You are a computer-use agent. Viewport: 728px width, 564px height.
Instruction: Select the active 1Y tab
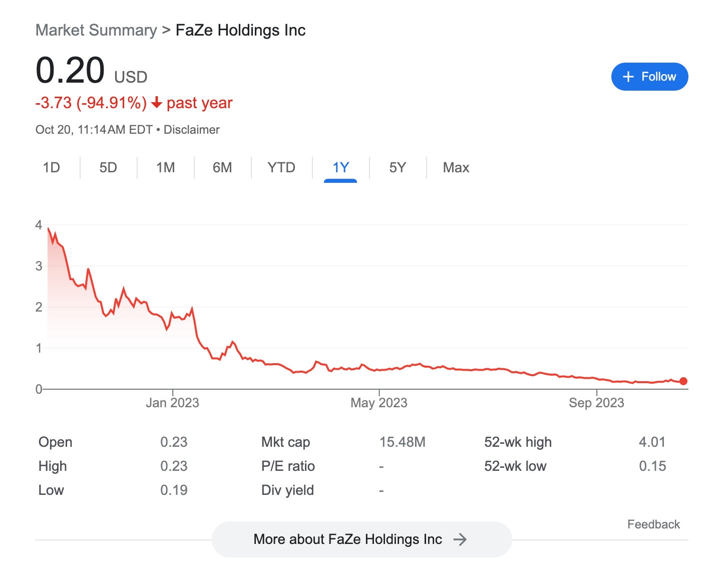pos(340,167)
